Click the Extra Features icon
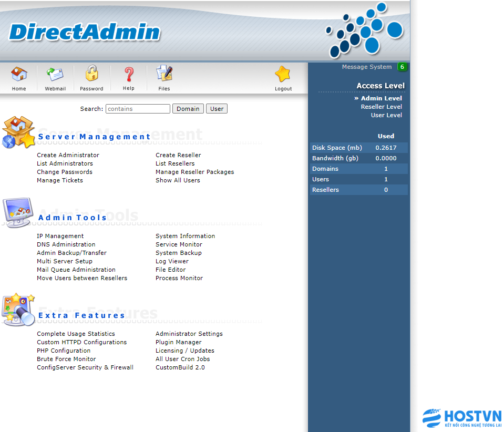Screen dimensions: 504x432 [18, 310]
